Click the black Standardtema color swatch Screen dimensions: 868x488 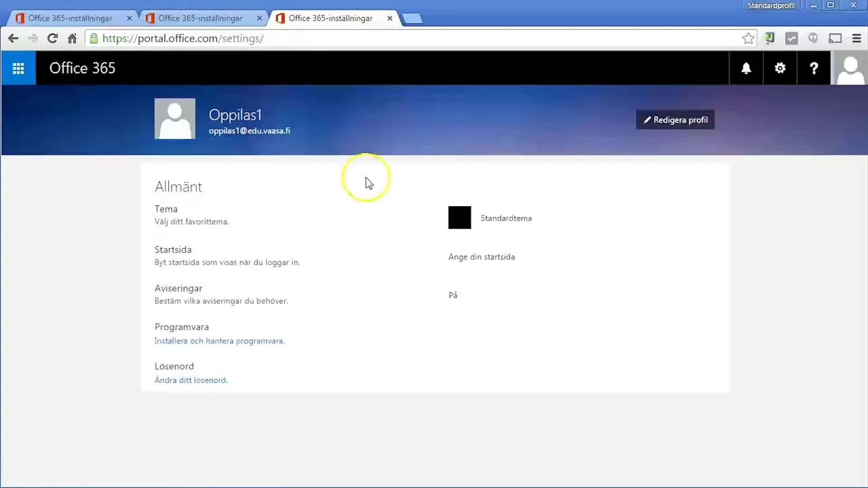pyautogui.click(x=460, y=218)
